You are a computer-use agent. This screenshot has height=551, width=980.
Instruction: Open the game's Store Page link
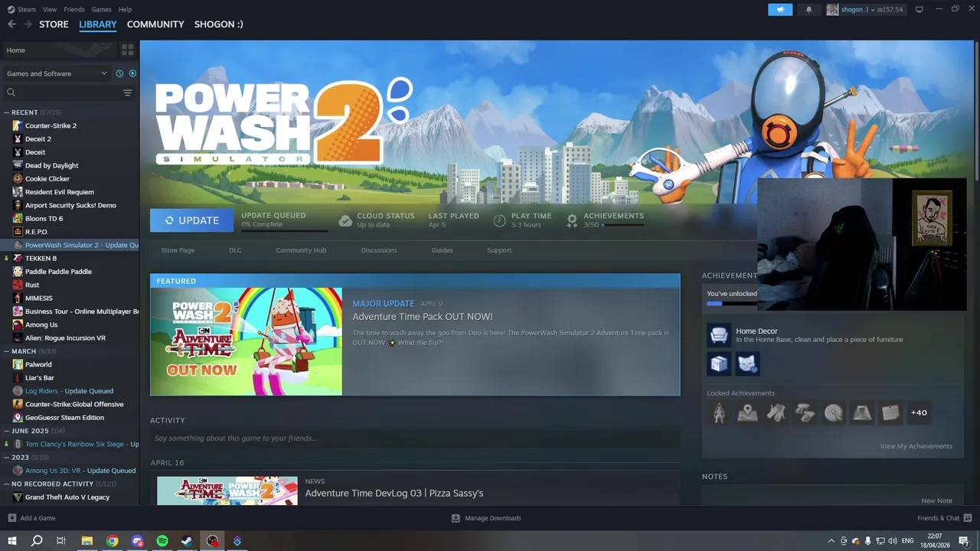point(178,250)
